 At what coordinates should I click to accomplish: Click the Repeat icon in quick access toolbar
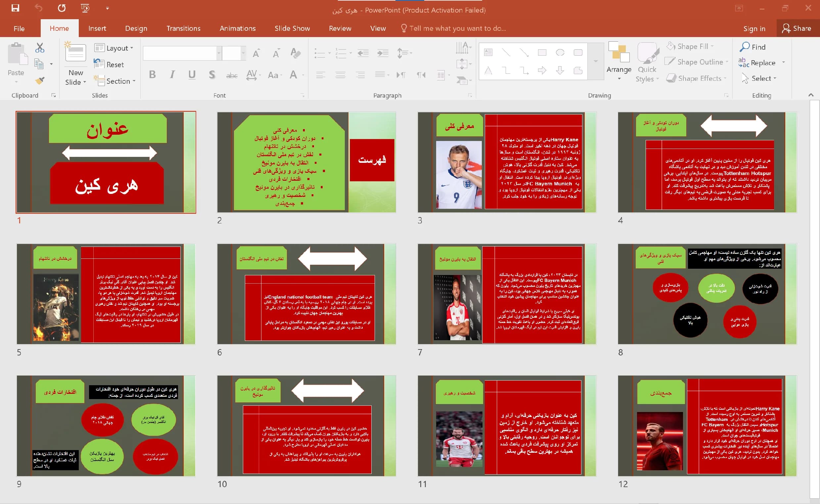pos(62,8)
